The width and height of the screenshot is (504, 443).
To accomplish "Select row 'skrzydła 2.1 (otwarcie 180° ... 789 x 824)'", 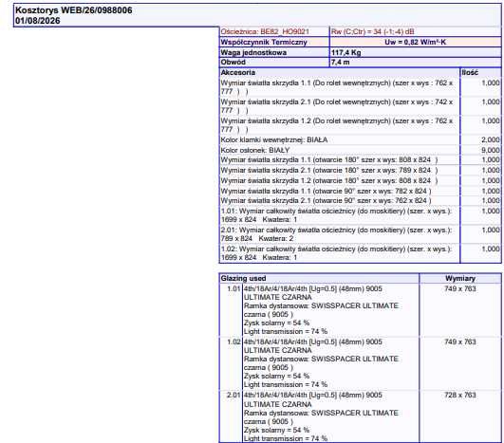I will tap(360, 170).
